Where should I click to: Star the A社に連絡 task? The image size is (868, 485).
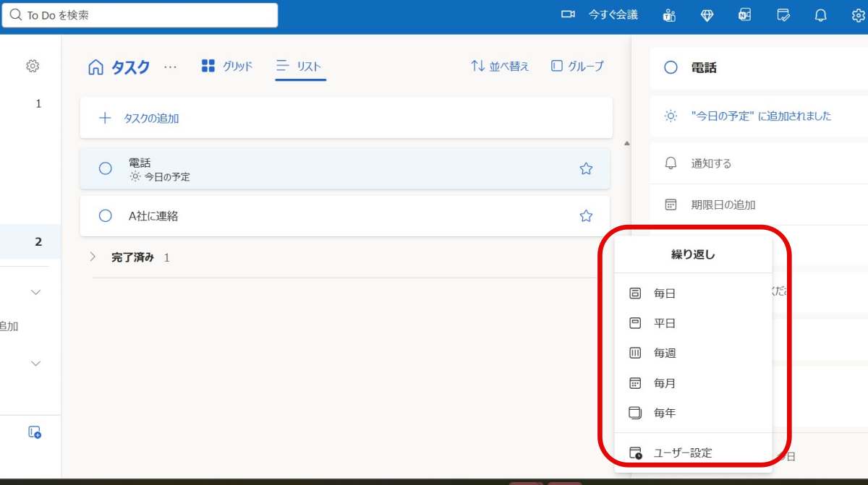tap(586, 215)
